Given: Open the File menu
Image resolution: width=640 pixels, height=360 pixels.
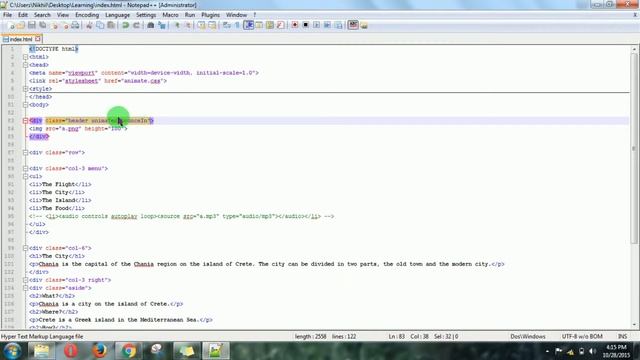Looking at the screenshot, I should [7, 15].
